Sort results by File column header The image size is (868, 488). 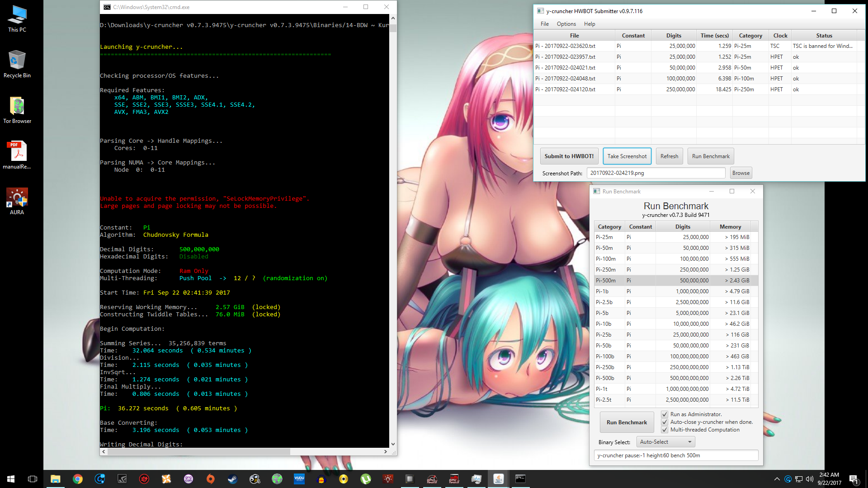click(574, 35)
